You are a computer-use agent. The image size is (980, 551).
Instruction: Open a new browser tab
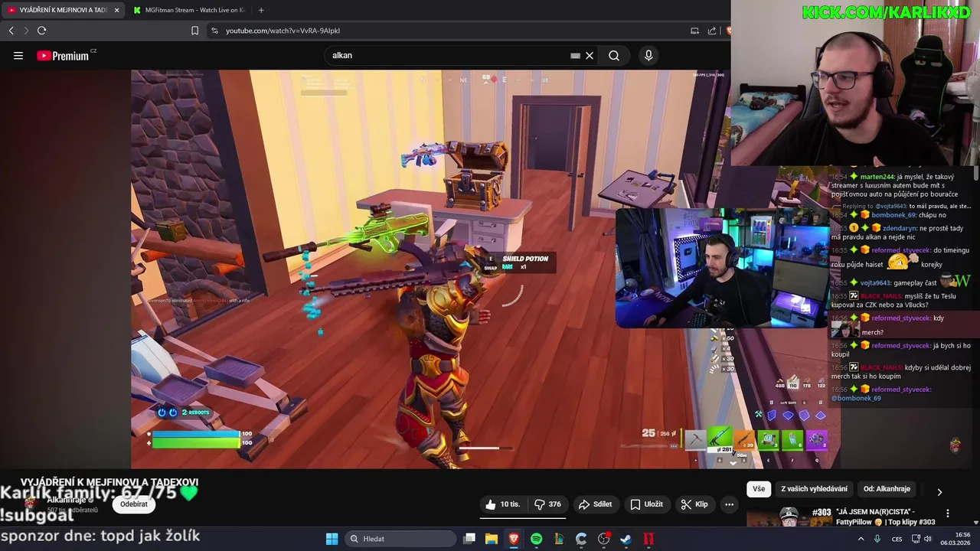261,10
